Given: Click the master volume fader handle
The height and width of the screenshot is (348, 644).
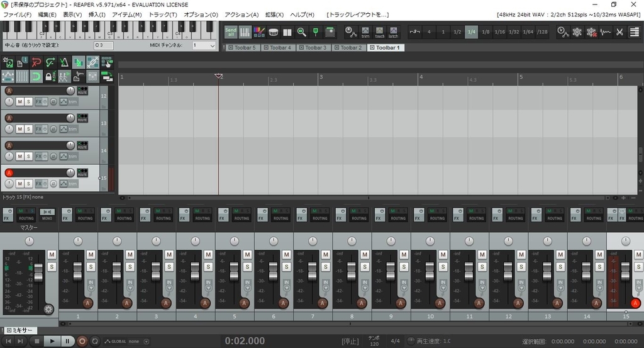Looking at the screenshot, I should pyautogui.click(x=38, y=272).
